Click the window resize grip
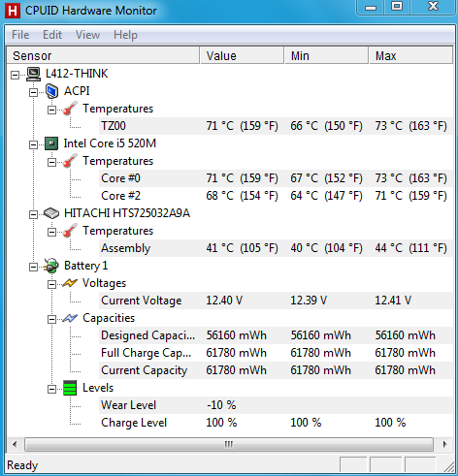 pos(448,467)
